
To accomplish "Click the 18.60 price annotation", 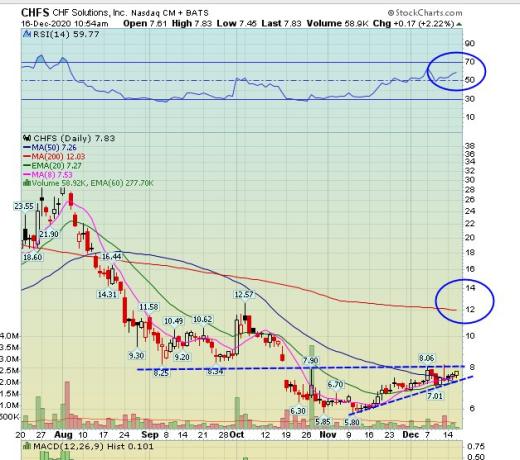I will 33,257.
